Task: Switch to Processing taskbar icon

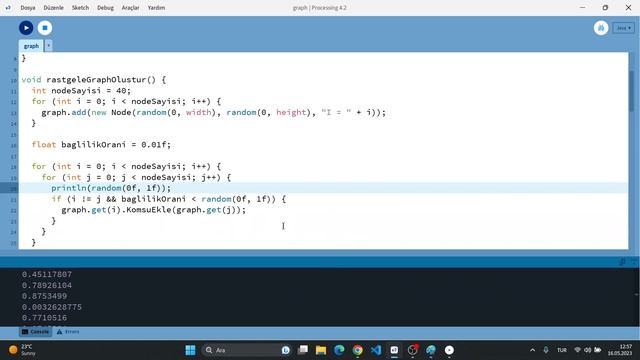Action: coord(394,350)
